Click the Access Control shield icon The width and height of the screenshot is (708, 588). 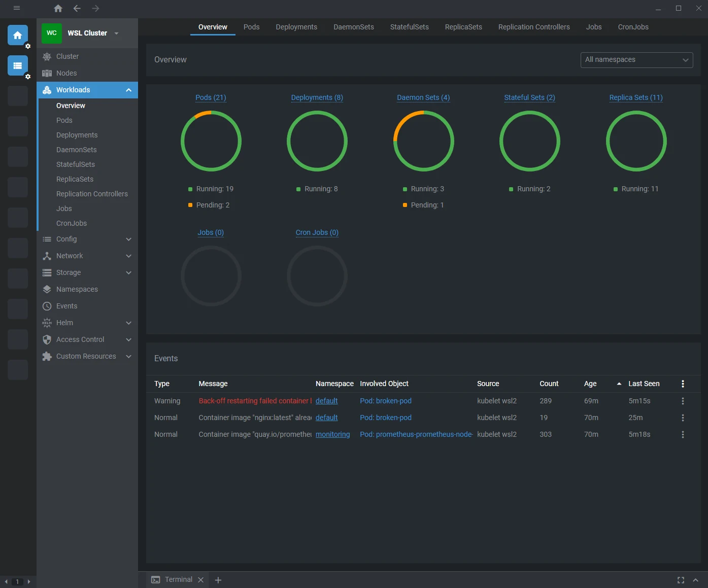click(x=47, y=339)
